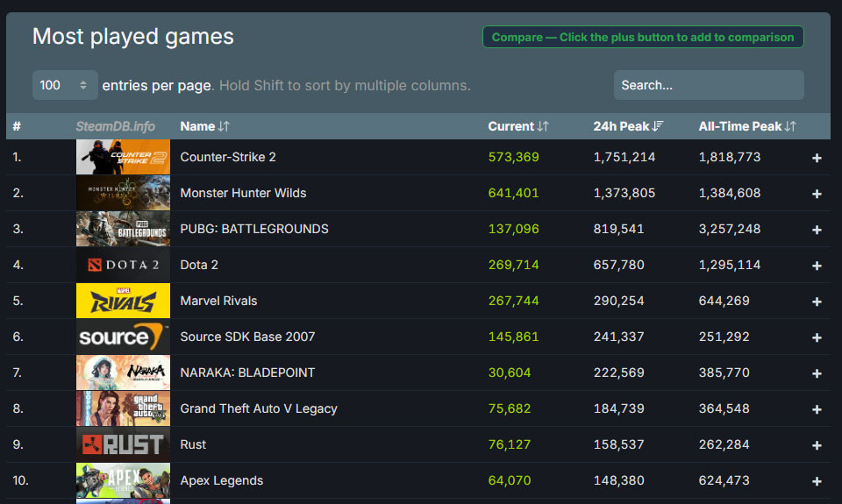This screenshot has width=842, height=504.
Task: Sort by All-Time Peak column
Action: point(746,126)
